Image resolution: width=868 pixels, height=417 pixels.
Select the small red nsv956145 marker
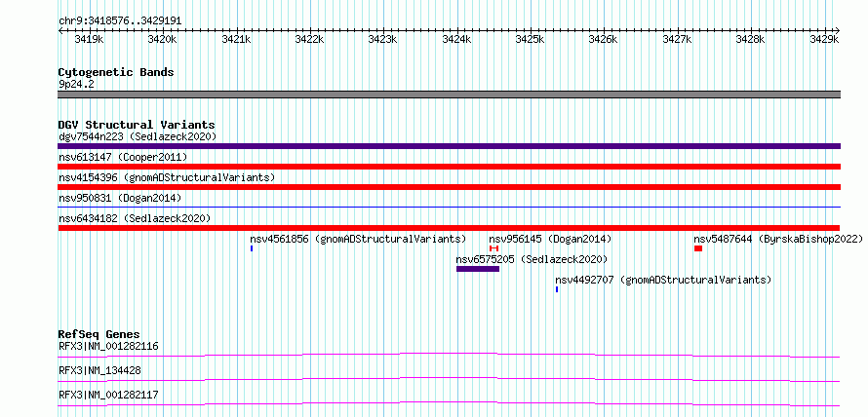493,248
